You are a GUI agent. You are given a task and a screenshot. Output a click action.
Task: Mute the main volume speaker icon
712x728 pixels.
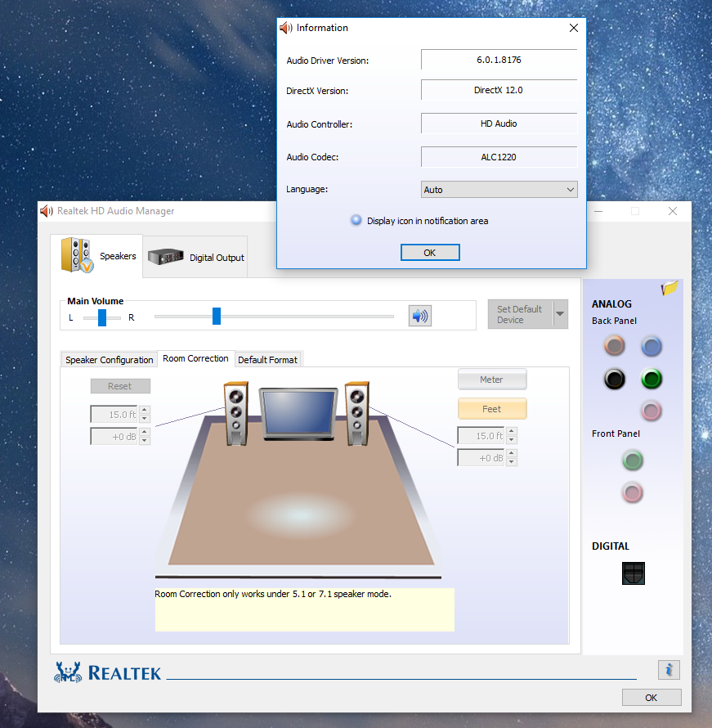(x=420, y=316)
